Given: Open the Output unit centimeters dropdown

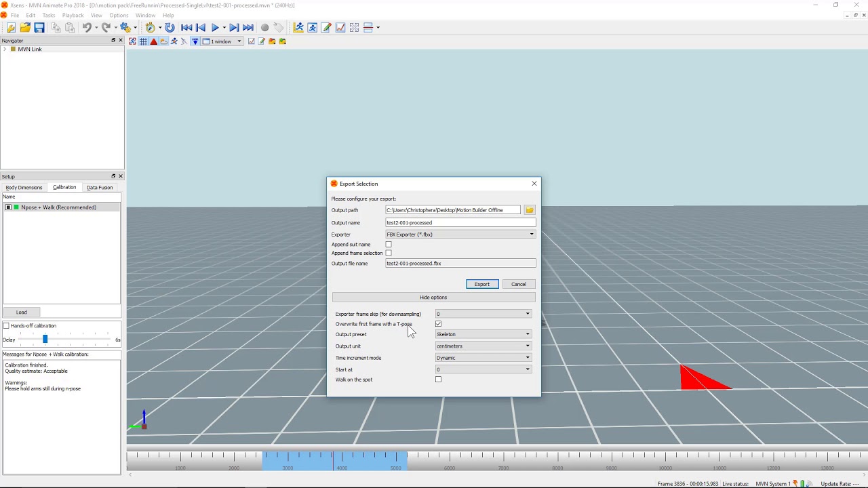Looking at the screenshot, I should pos(484,346).
